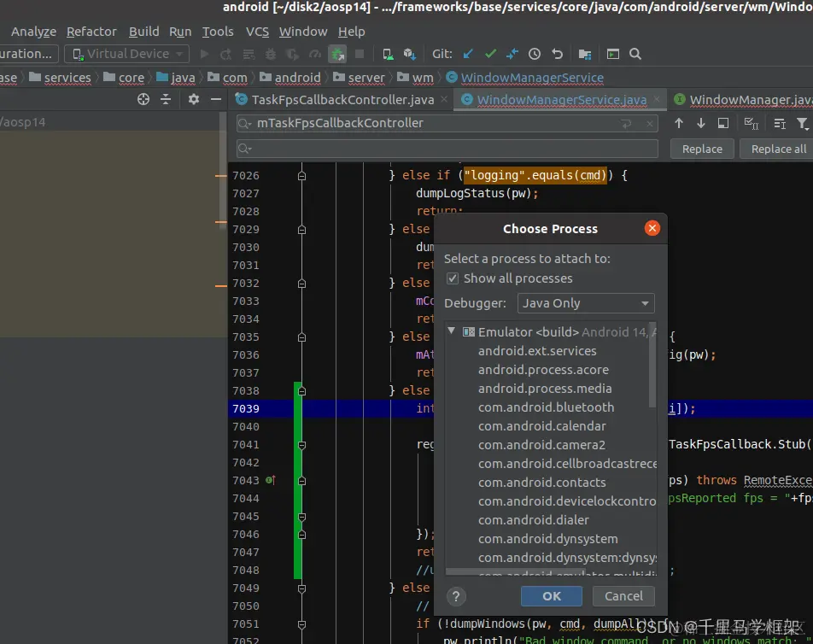
Task: Select com.android.dialer process
Action: click(533, 520)
